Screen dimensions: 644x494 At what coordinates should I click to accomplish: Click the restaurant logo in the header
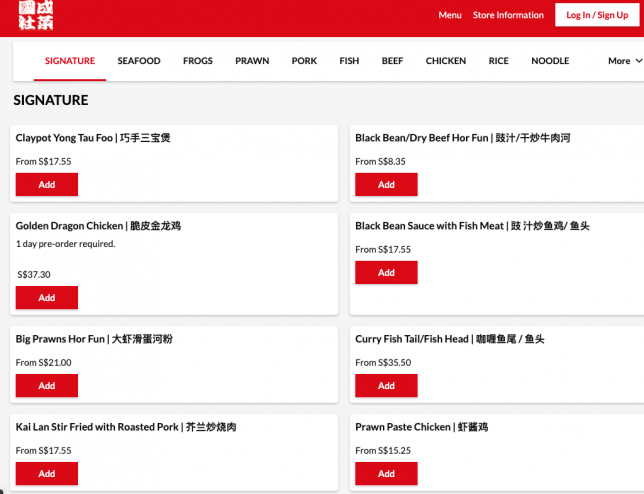(35, 14)
